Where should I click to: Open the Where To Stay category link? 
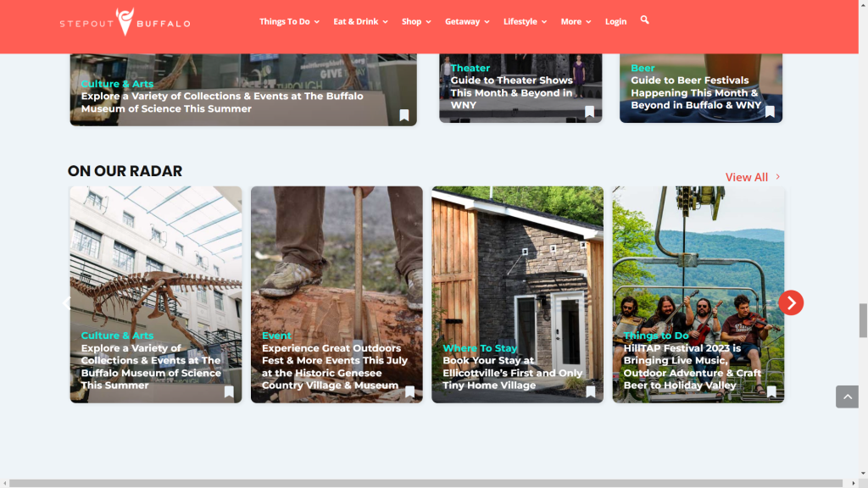480,348
